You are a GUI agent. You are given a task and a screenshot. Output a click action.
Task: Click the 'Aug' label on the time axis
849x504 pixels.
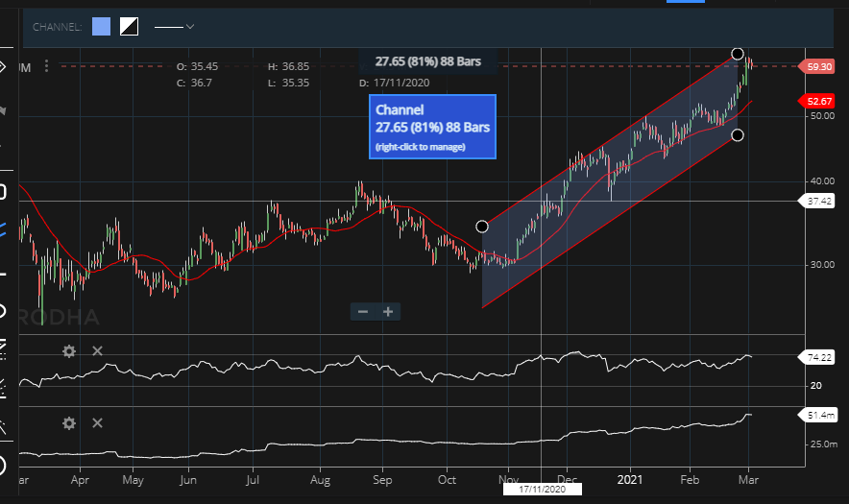pyautogui.click(x=320, y=480)
